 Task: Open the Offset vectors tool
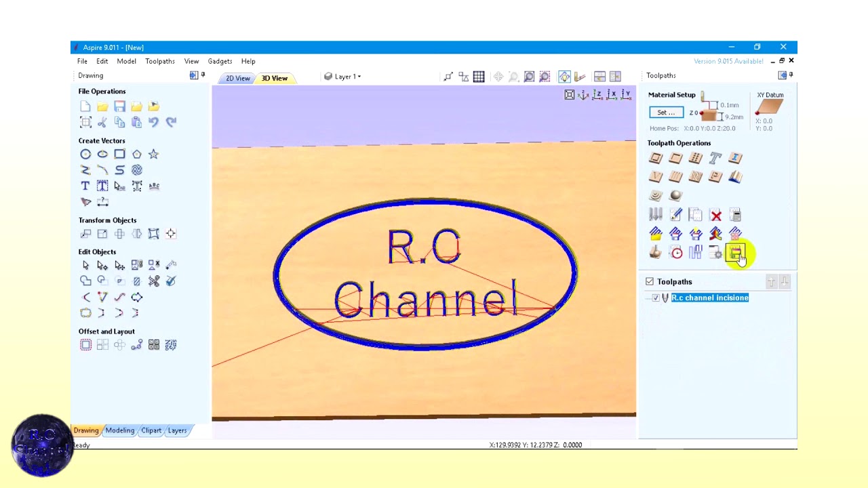(85, 345)
